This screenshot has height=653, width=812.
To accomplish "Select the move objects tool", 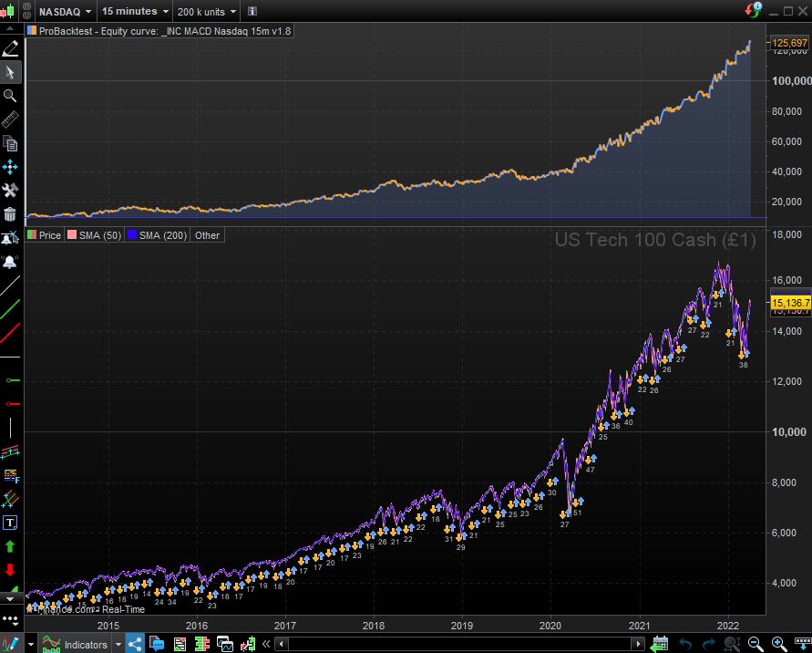I will [10, 167].
